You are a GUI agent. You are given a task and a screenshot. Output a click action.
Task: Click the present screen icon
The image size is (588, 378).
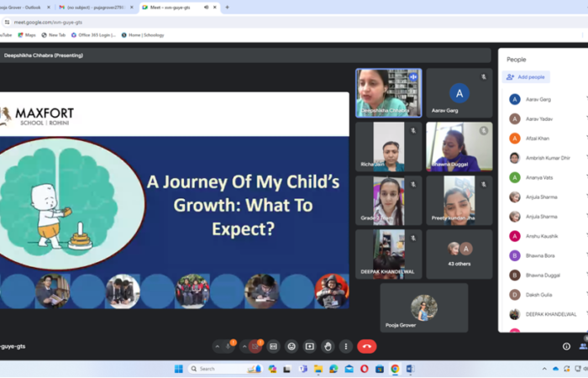pos(309,346)
